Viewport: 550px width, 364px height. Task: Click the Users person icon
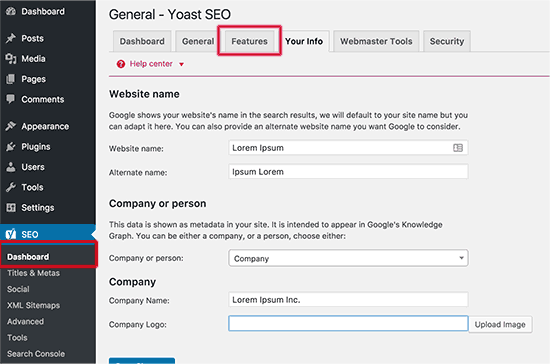pyautogui.click(x=11, y=167)
